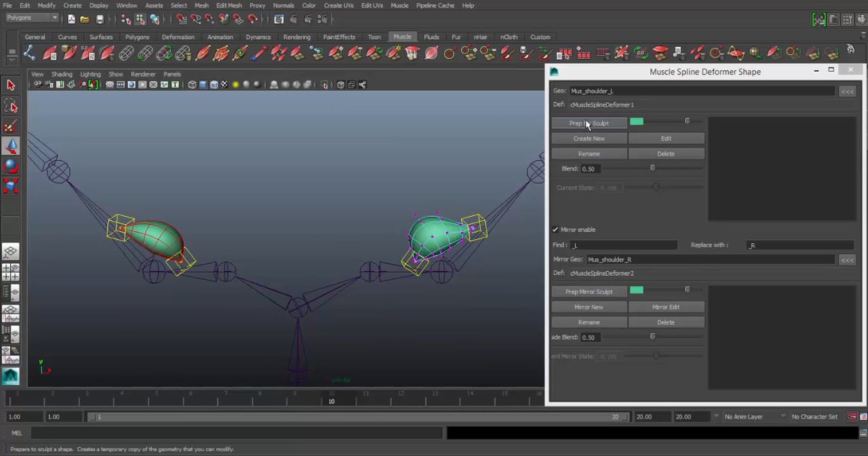The height and width of the screenshot is (456, 868).
Task: Click the Prep for Sculpt button
Action: pyautogui.click(x=589, y=123)
